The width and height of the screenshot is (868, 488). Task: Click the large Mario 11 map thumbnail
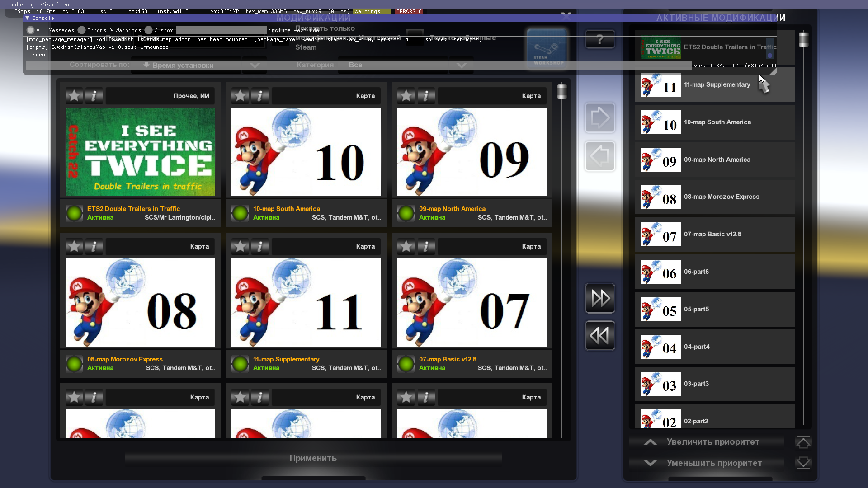pos(306,302)
